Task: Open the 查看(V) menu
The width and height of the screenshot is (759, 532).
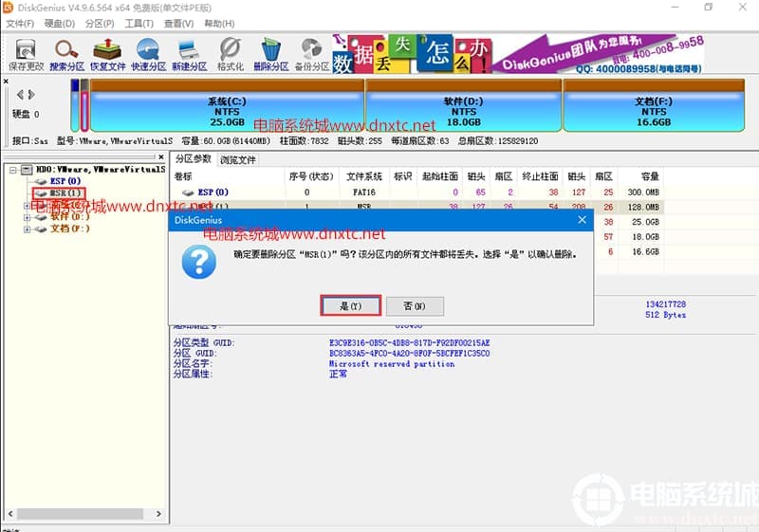Action: (178, 24)
